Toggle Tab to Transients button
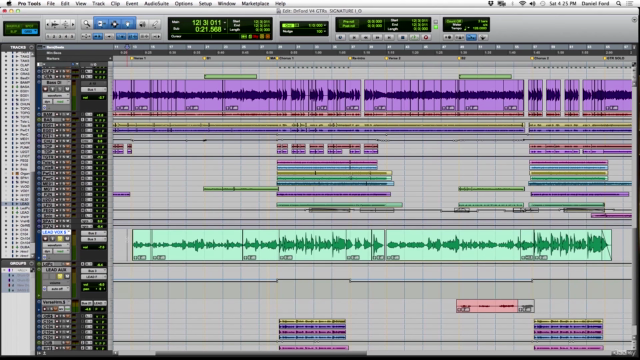The image size is (640, 360). tap(98, 37)
